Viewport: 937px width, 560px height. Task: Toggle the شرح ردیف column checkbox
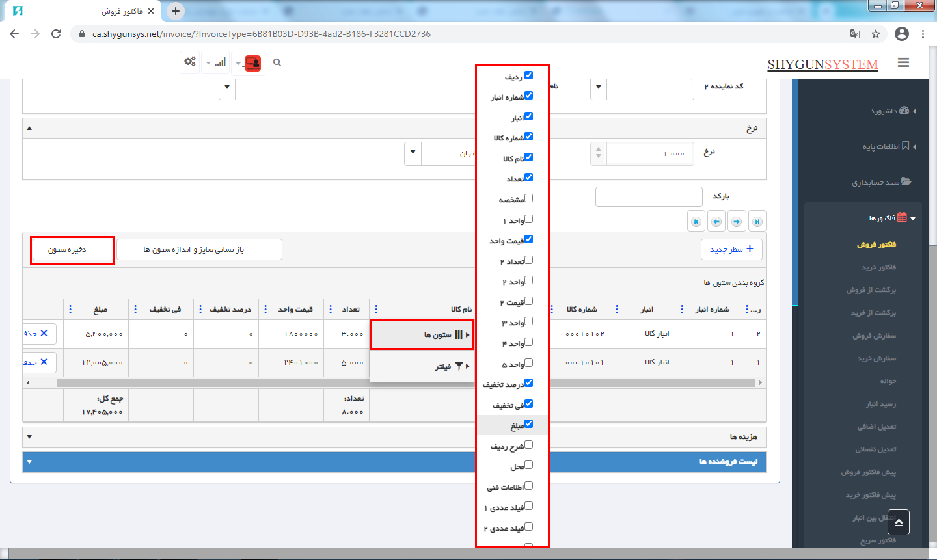(528, 445)
